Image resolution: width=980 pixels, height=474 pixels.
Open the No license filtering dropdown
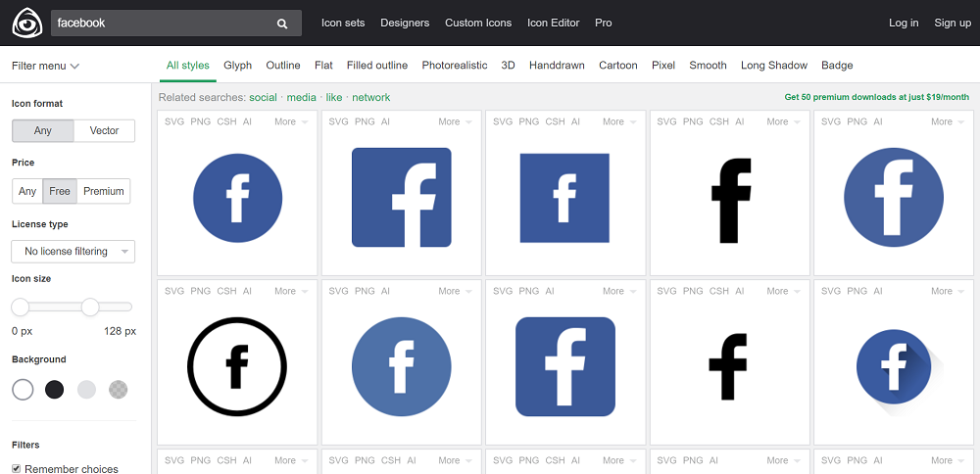pos(73,251)
